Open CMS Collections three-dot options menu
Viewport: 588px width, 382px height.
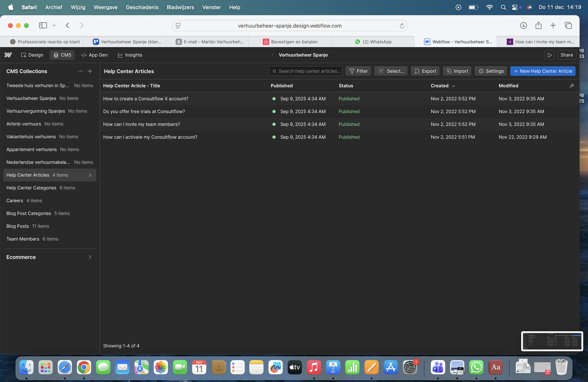[80, 71]
